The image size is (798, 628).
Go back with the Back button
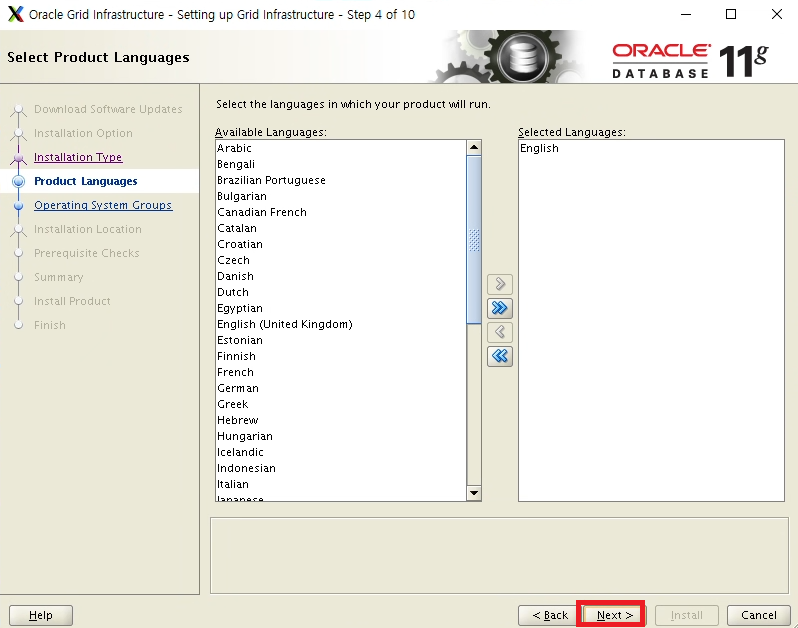[550, 615]
